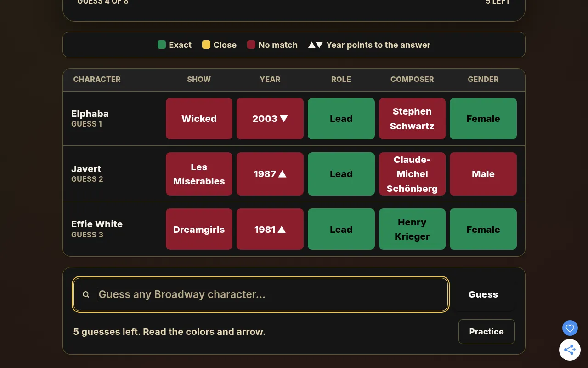Click Elphaba's Lead role cell

click(x=341, y=119)
